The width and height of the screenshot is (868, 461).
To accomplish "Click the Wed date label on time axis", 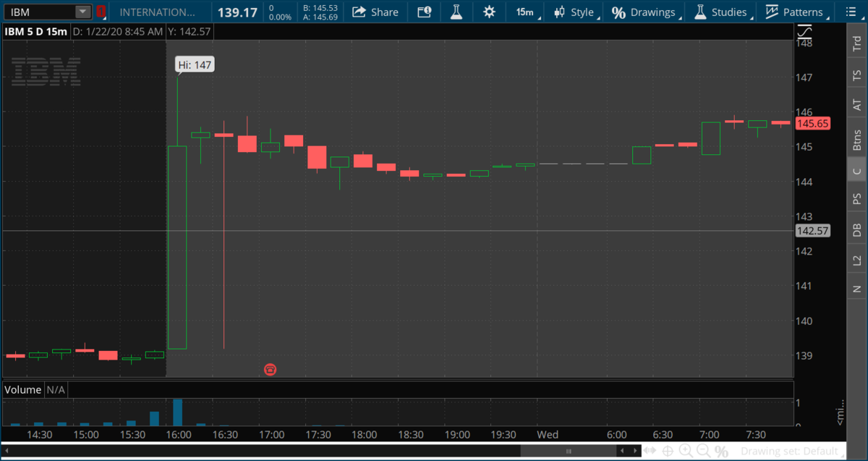I will 547,435.
